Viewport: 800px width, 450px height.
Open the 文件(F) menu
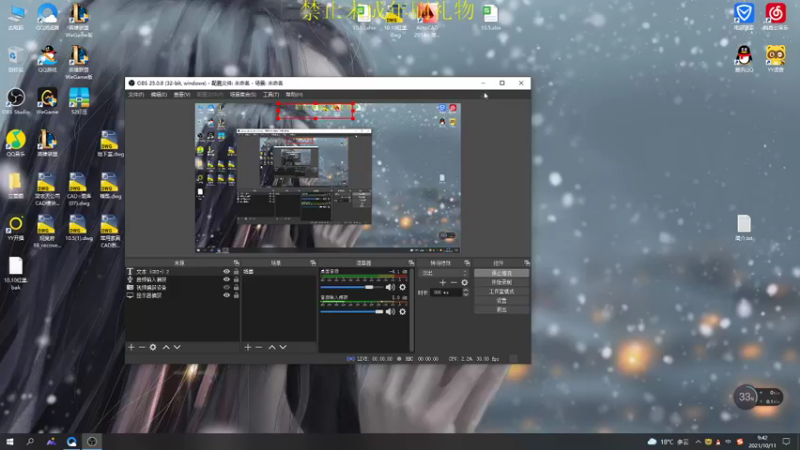pyautogui.click(x=136, y=94)
